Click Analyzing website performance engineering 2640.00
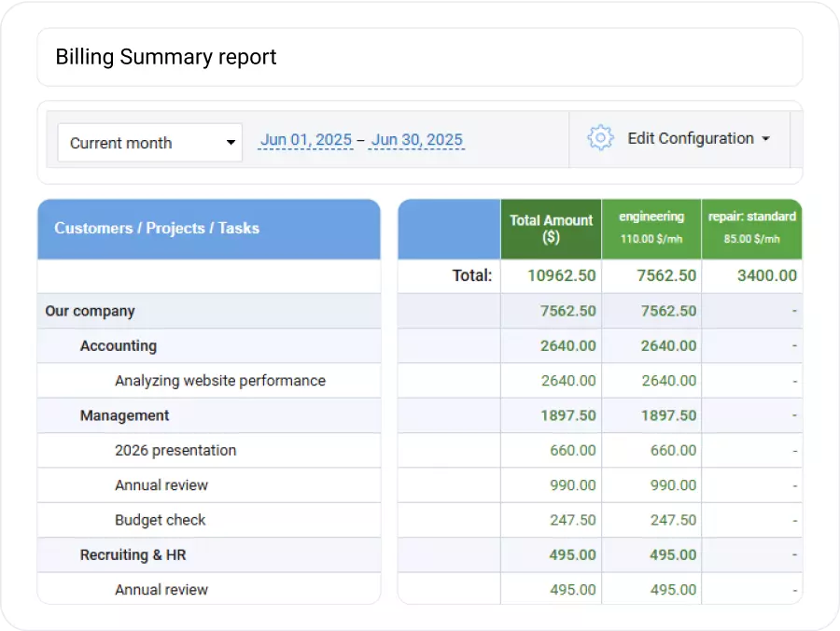Viewport: 840px width, 631px height. click(x=669, y=381)
